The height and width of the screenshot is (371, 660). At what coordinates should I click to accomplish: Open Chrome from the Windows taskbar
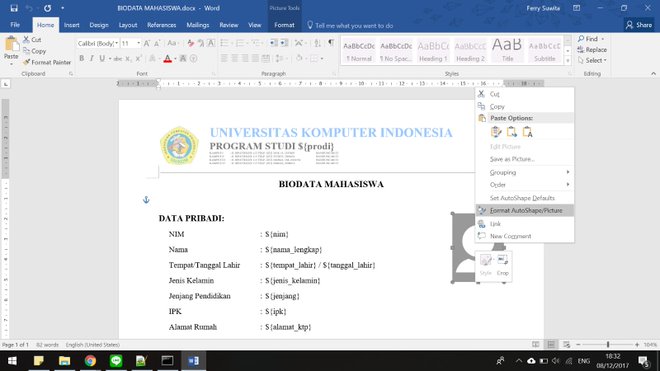click(x=90, y=361)
